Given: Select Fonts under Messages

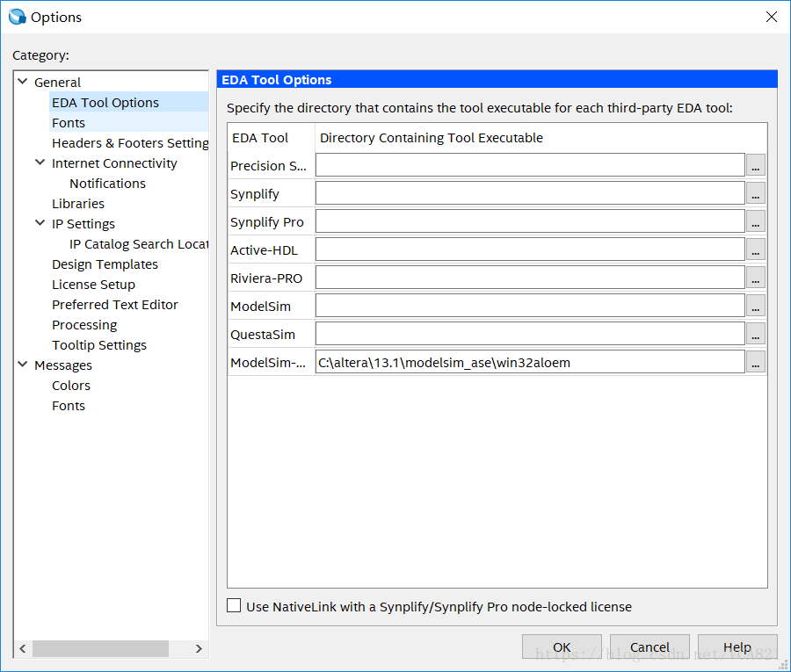Looking at the screenshot, I should tap(69, 406).
